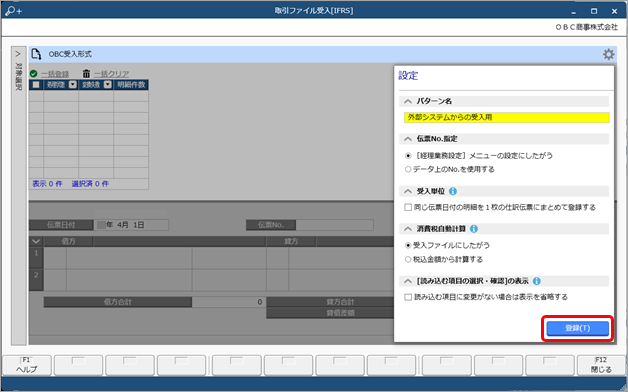Image resolution: width=628 pixels, height=392 pixels.
Task: Open the second column header filter dropdown
Action: pos(107,84)
